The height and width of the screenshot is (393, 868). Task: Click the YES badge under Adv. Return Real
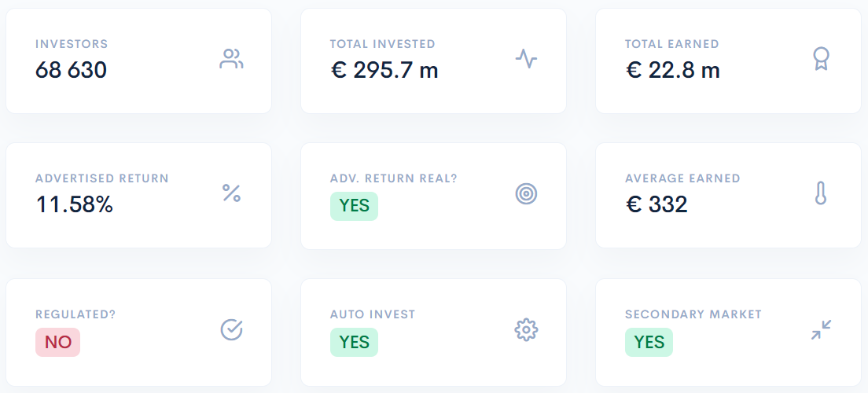click(355, 206)
